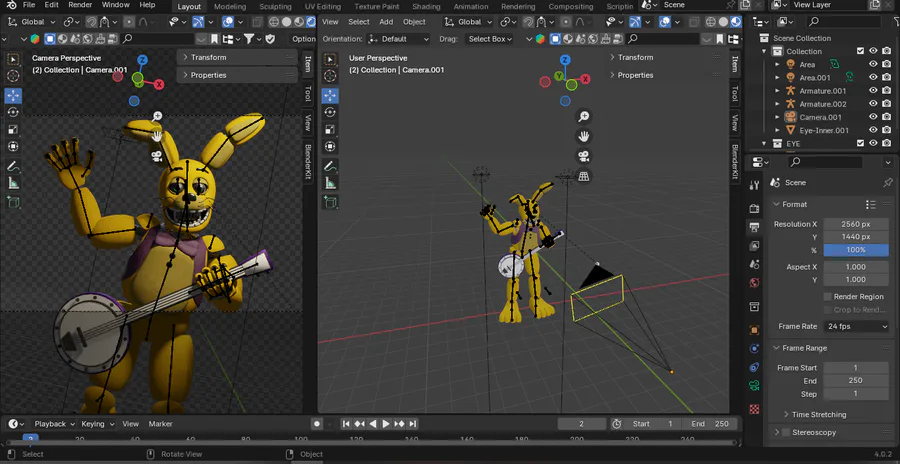Image resolution: width=900 pixels, height=464 pixels.
Task: Switch perspective/orthographic with the grid gizmo
Action: [x=584, y=176]
